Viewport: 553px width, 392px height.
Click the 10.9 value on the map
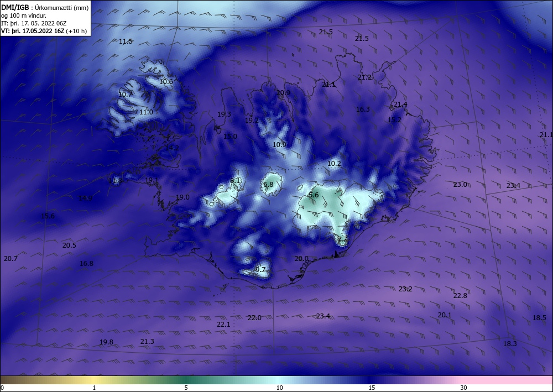(x=279, y=145)
